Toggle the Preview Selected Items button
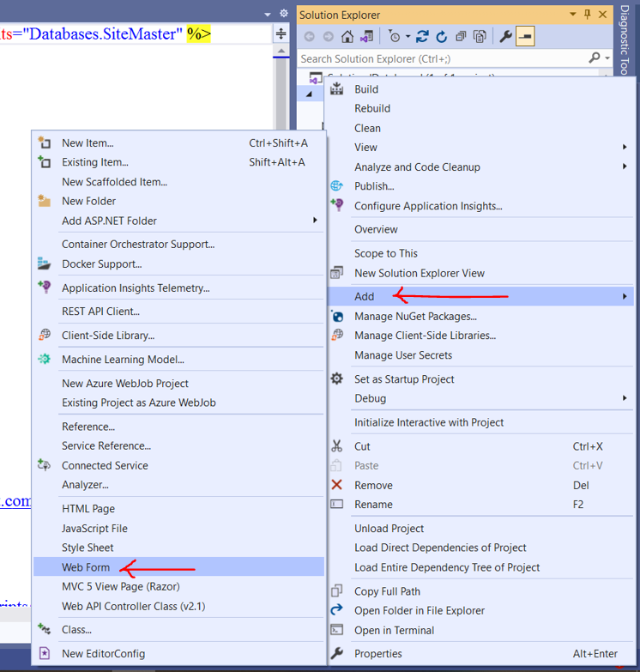The height and width of the screenshot is (672, 640). (525, 37)
